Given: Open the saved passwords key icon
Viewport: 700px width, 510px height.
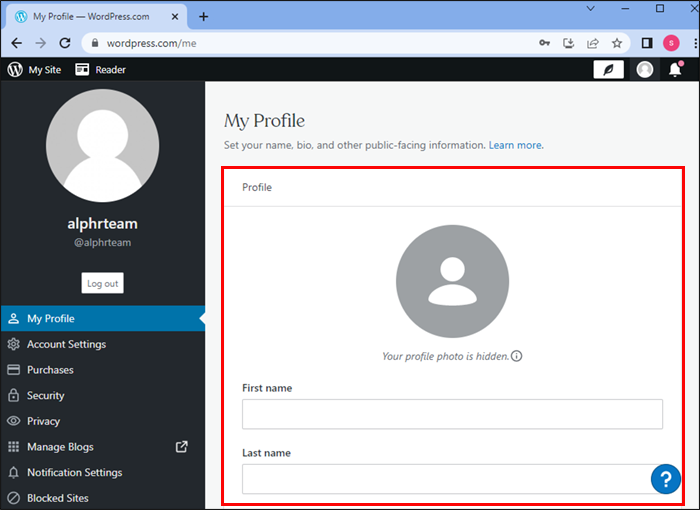Looking at the screenshot, I should pos(544,43).
